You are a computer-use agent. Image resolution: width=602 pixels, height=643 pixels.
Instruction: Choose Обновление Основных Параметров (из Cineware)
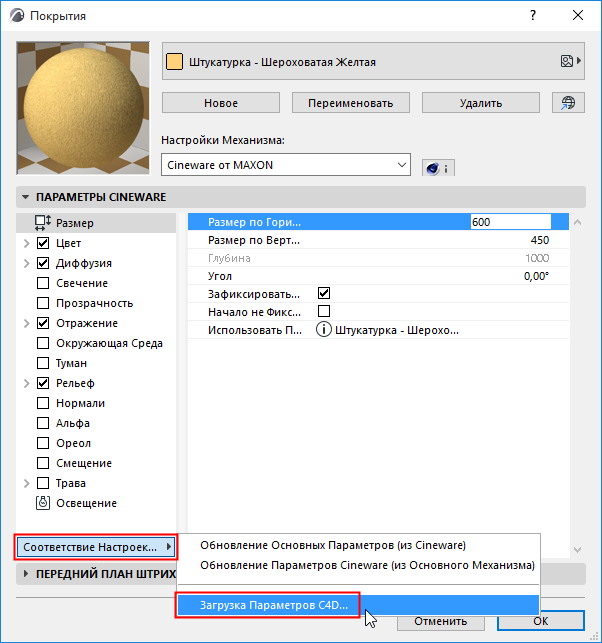(333, 545)
